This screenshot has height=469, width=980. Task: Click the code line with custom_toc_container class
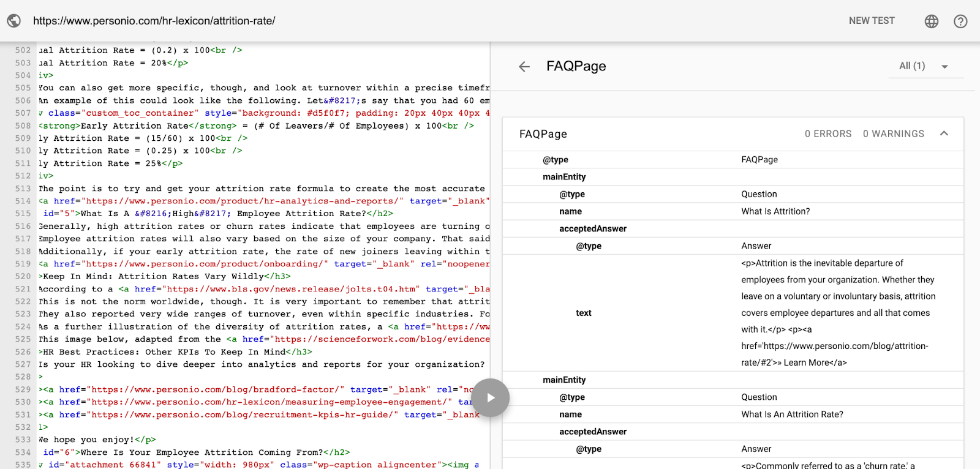pos(264,113)
